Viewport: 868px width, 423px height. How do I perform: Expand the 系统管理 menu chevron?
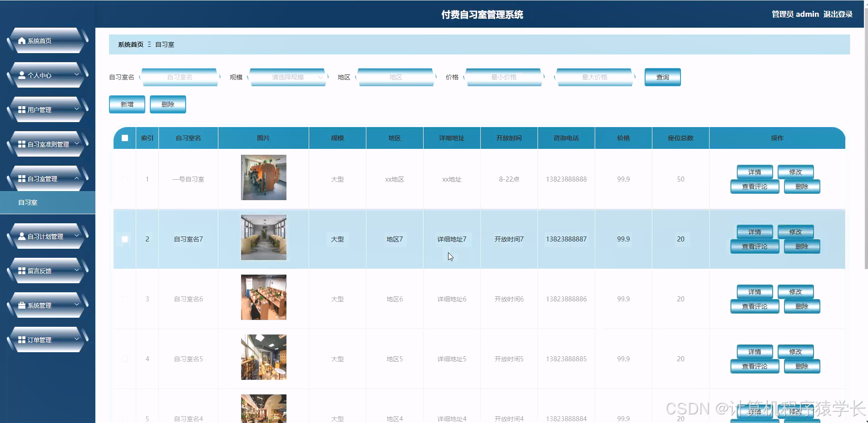point(77,305)
